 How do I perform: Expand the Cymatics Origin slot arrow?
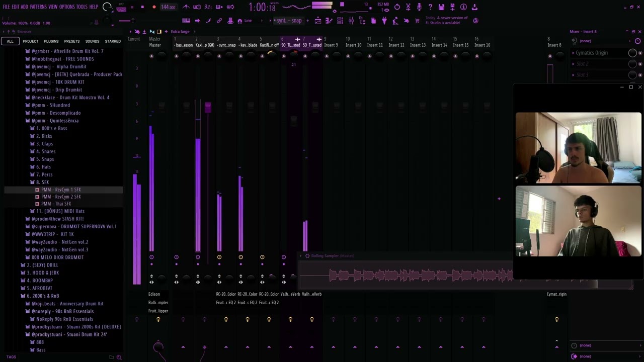tap(573, 53)
